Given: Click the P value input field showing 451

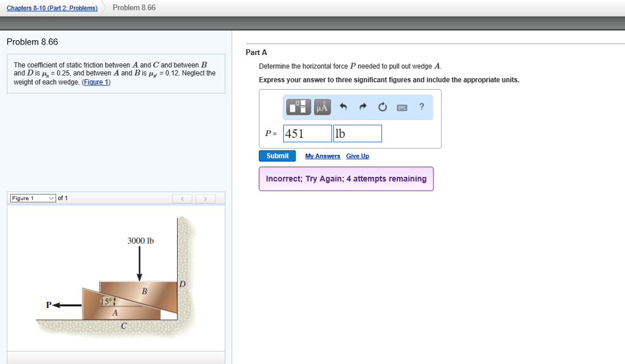Looking at the screenshot, I should click(x=307, y=133).
